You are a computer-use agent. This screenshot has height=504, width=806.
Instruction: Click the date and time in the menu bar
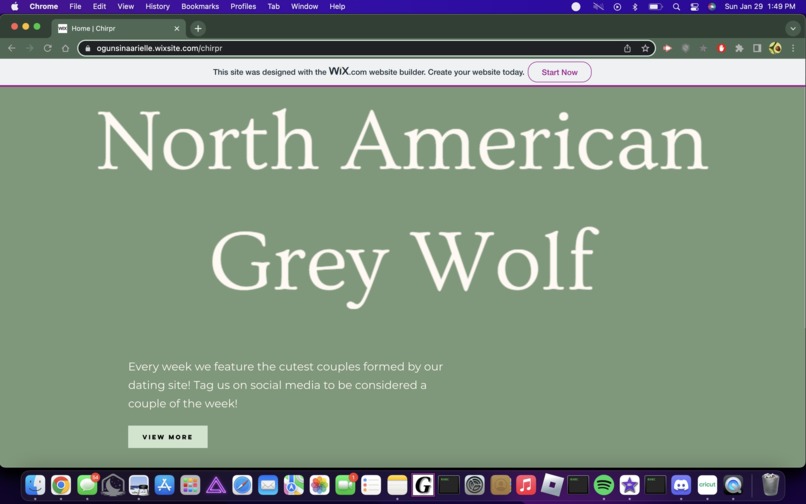760,7
